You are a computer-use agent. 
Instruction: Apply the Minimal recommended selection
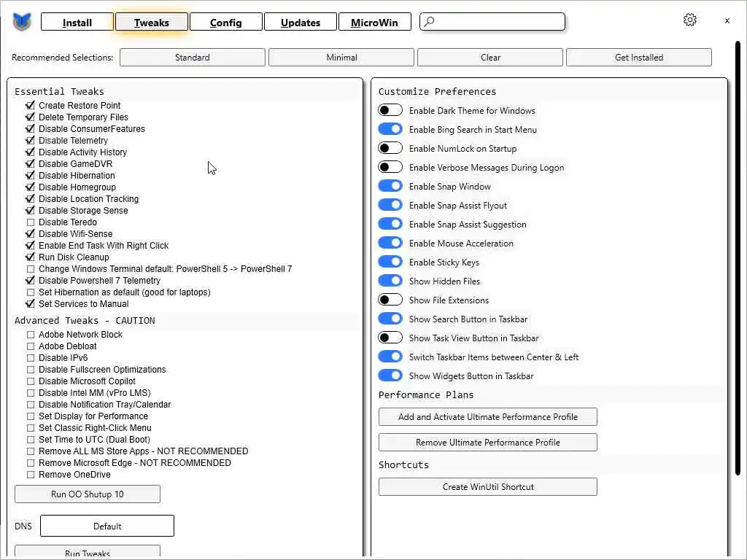tap(341, 57)
